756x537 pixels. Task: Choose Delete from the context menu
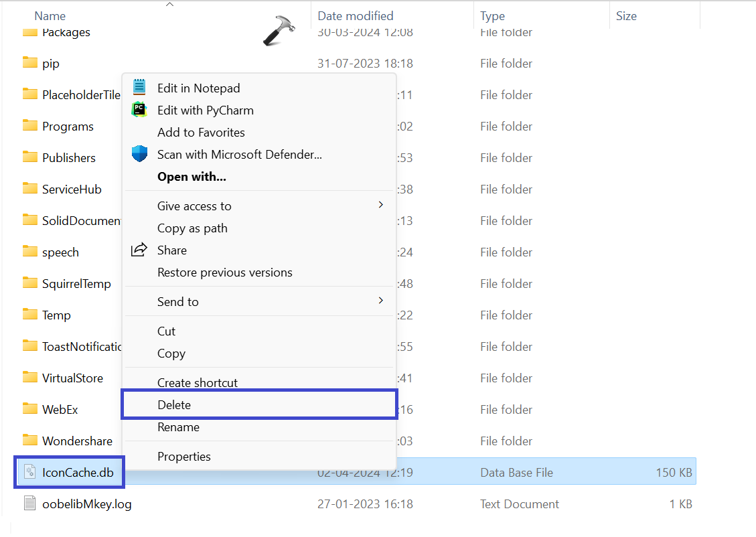[174, 405]
